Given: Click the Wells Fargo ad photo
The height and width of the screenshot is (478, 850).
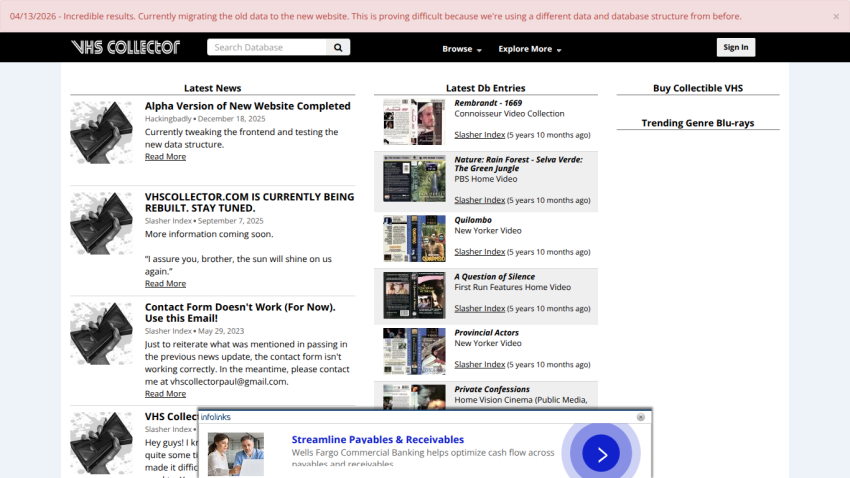Looking at the screenshot, I should [236, 454].
